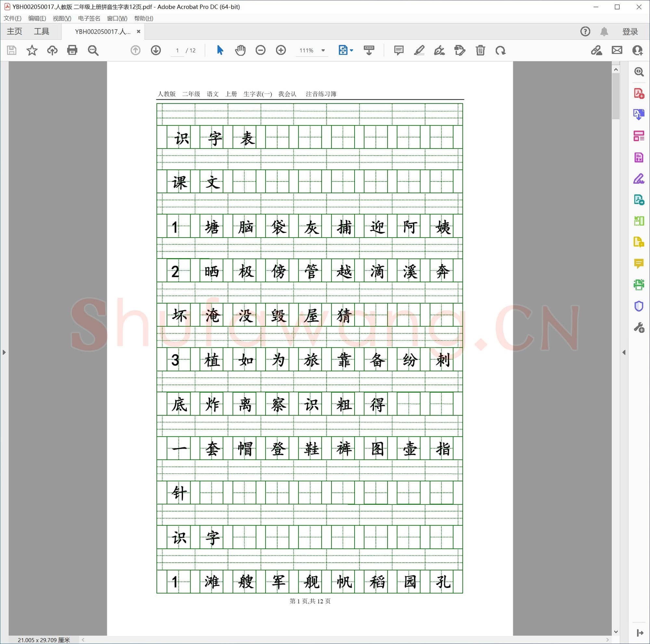The height and width of the screenshot is (644, 650).
Task: Go to next page arrow
Action: (x=155, y=50)
